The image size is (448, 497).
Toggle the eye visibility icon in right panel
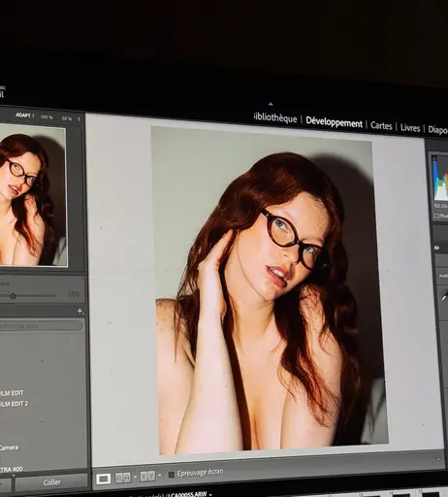436,248
